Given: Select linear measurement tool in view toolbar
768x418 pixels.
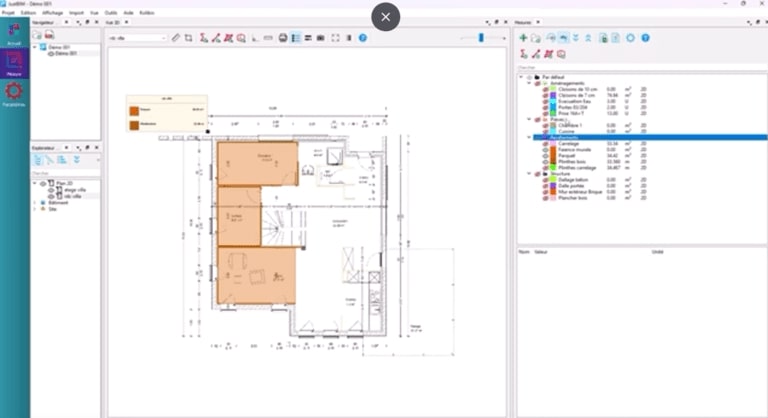Looking at the screenshot, I should (x=216, y=38).
